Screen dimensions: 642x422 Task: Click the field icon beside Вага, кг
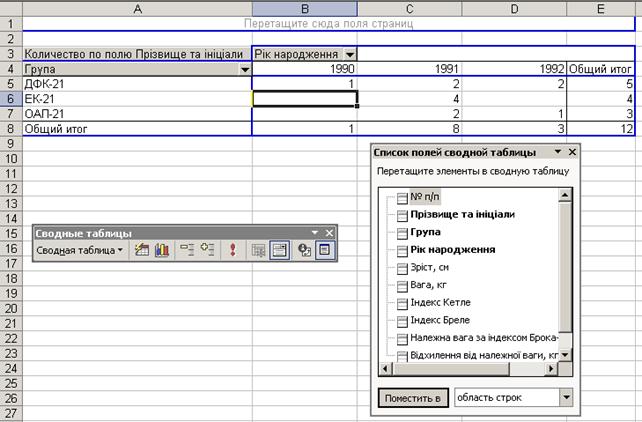click(x=402, y=286)
